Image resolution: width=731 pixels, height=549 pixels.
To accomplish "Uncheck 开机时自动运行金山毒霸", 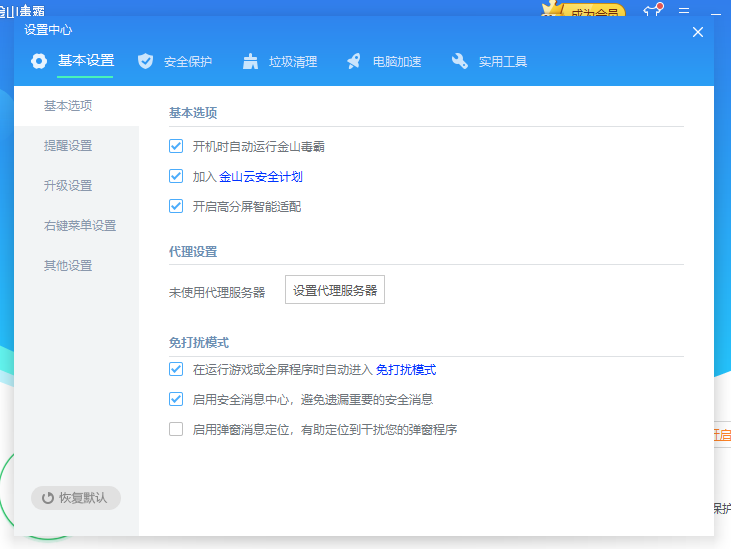I will click(176, 146).
